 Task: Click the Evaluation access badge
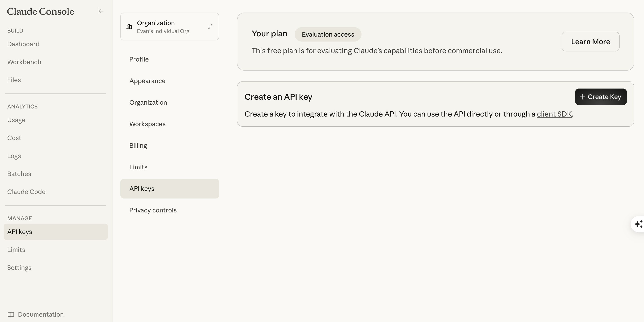327,35
